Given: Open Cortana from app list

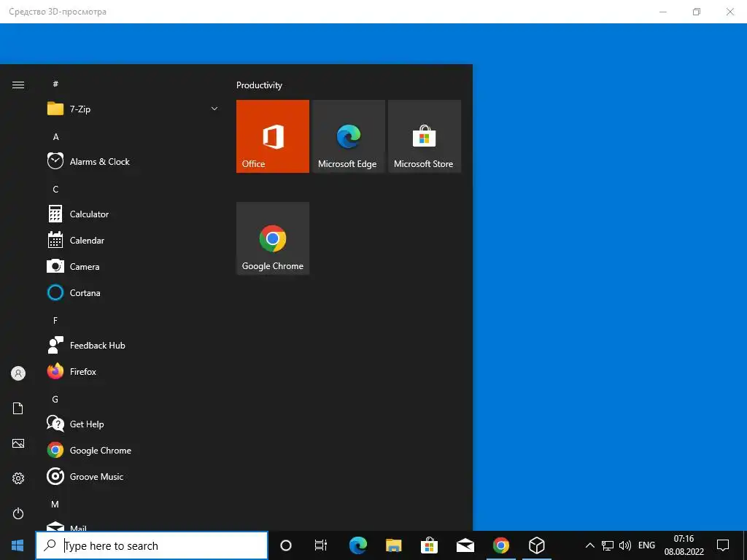Looking at the screenshot, I should [133, 293].
